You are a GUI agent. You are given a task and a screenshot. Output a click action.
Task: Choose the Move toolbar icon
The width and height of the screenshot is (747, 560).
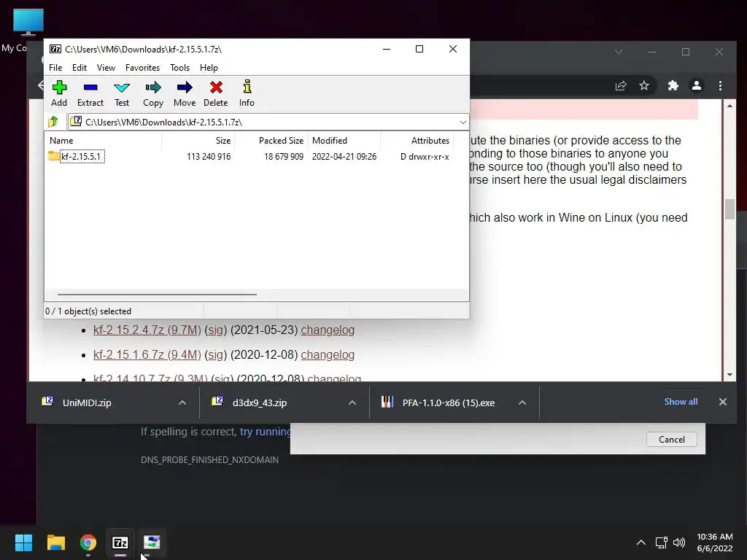(185, 93)
